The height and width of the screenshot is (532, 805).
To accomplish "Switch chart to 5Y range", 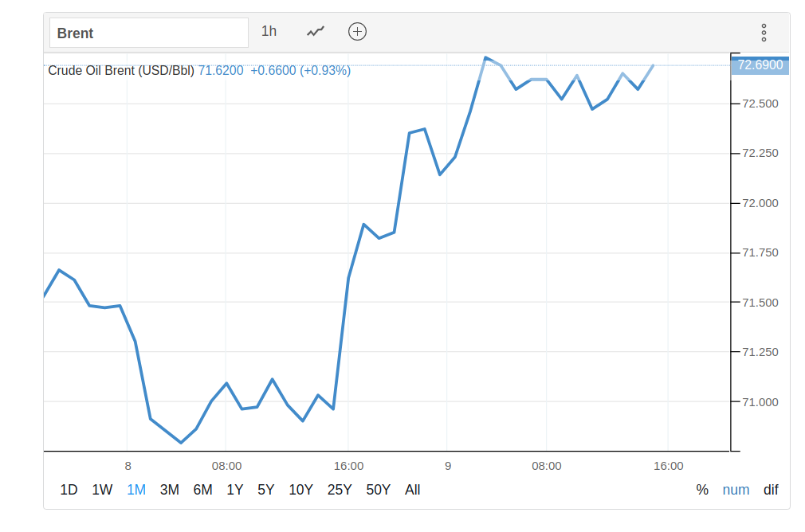I will click(x=266, y=490).
